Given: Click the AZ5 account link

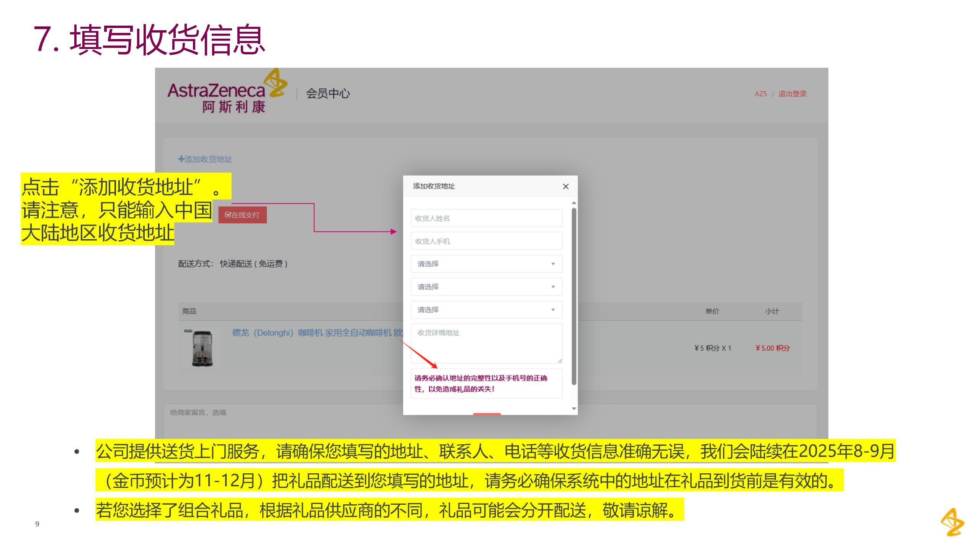Looking at the screenshot, I should click(x=761, y=94).
